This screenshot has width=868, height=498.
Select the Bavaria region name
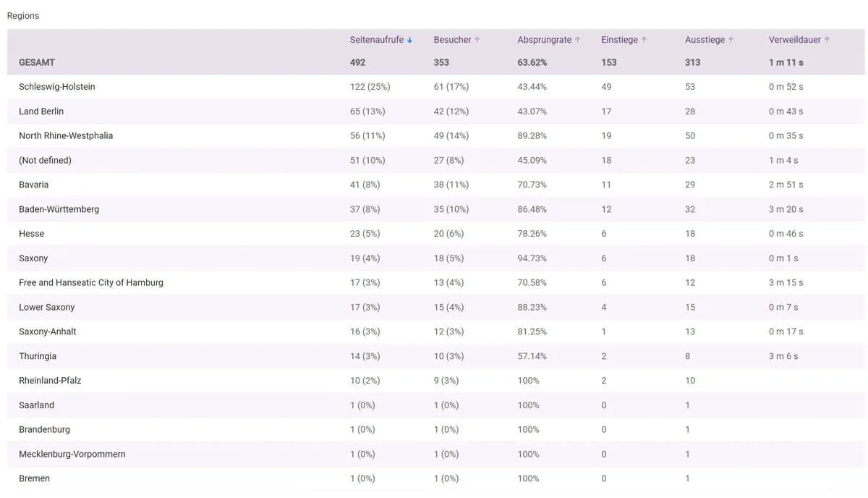pos(34,185)
